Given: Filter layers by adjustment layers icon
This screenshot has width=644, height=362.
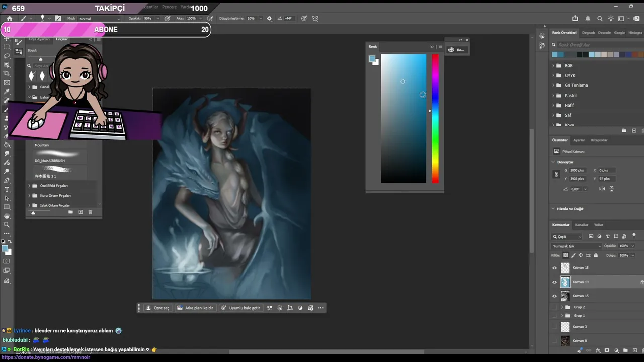Looking at the screenshot, I should 599,236.
